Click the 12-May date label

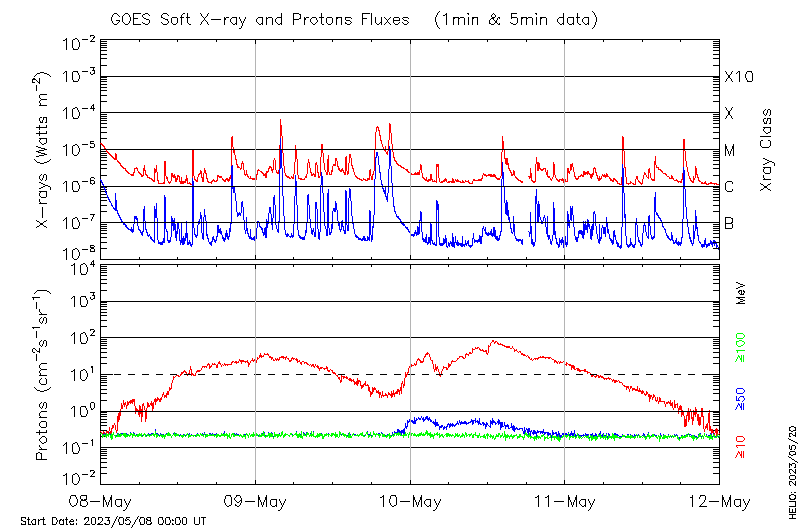[718, 500]
